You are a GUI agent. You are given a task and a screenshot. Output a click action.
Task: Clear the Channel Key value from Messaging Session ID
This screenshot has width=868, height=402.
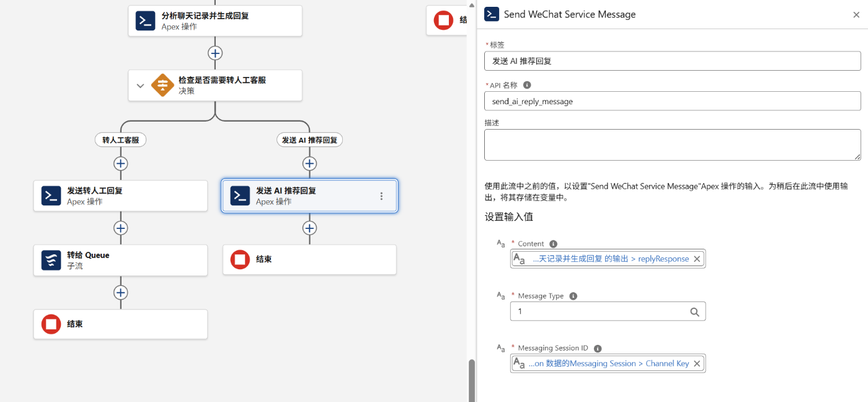pos(697,364)
